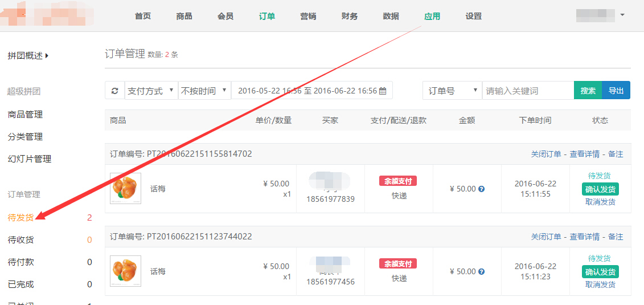644x305 pixels.
Task: Click help icon beside first order amount
Action: tap(481, 189)
